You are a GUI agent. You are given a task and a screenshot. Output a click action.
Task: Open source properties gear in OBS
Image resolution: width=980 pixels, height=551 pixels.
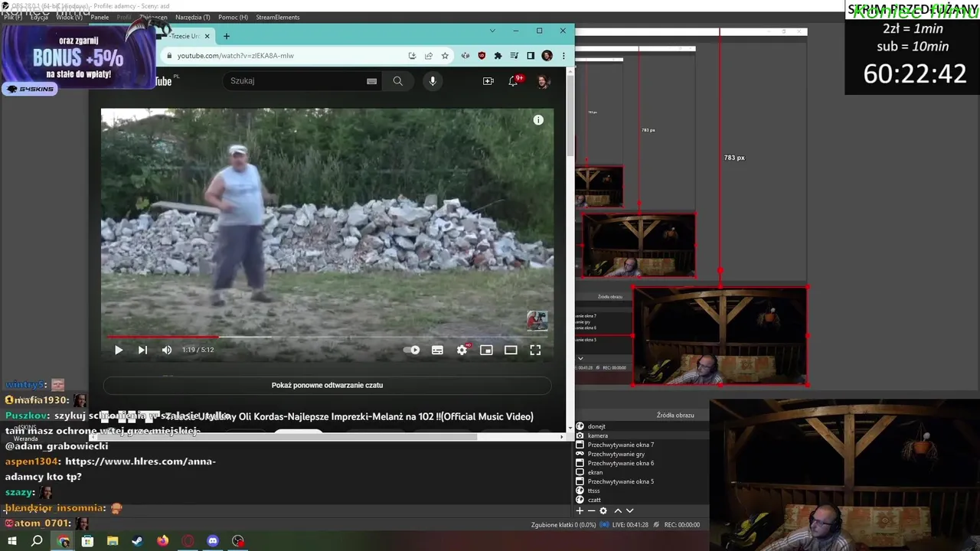(x=603, y=510)
